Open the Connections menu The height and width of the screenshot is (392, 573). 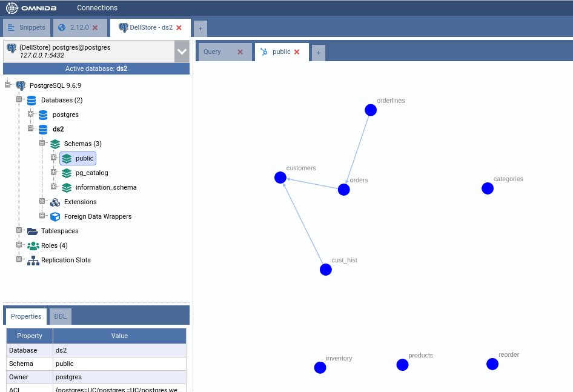[97, 8]
